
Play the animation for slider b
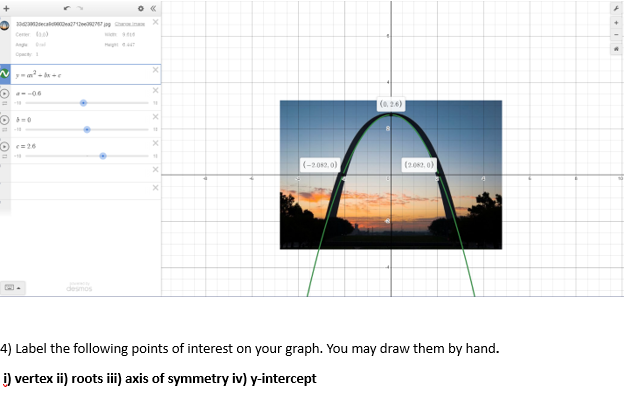pos(5,120)
